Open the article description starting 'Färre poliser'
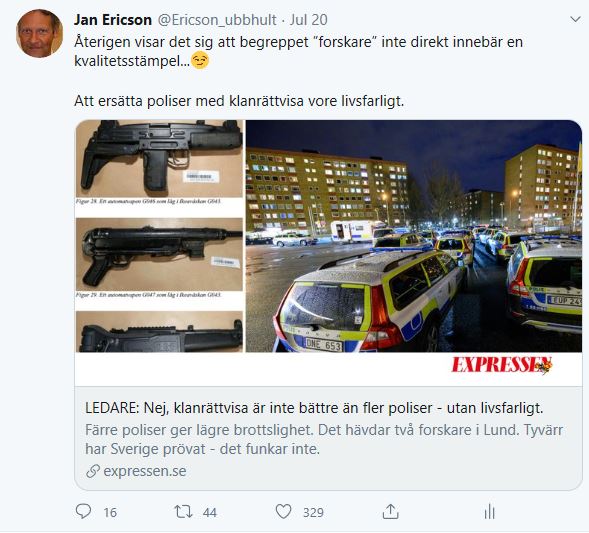The image size is (589, 533). click(x=324, y=439)
